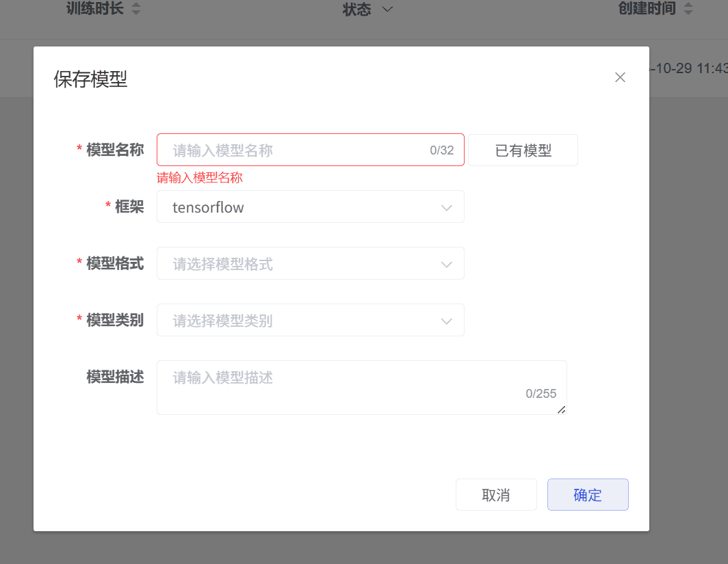Open the 请选择模型类别 dropdown
Screen dimensions: 728x564
click(x=301, y=321)
